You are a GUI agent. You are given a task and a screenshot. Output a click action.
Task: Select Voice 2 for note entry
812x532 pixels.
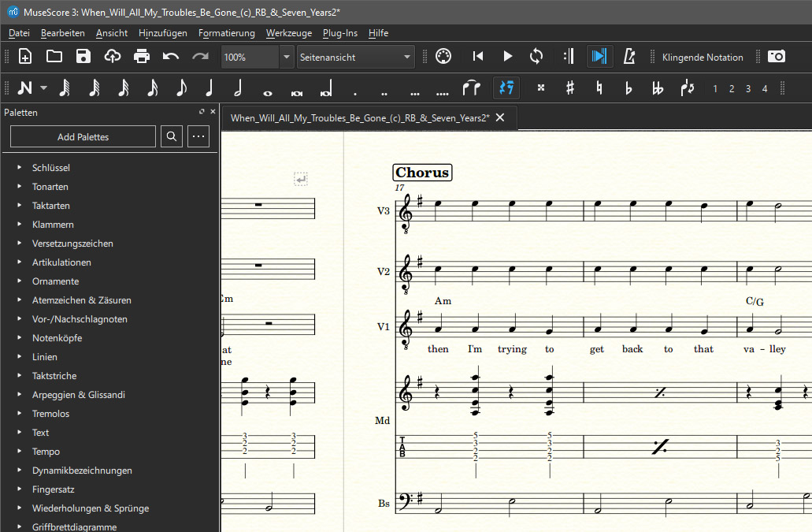tap(731, 88)
